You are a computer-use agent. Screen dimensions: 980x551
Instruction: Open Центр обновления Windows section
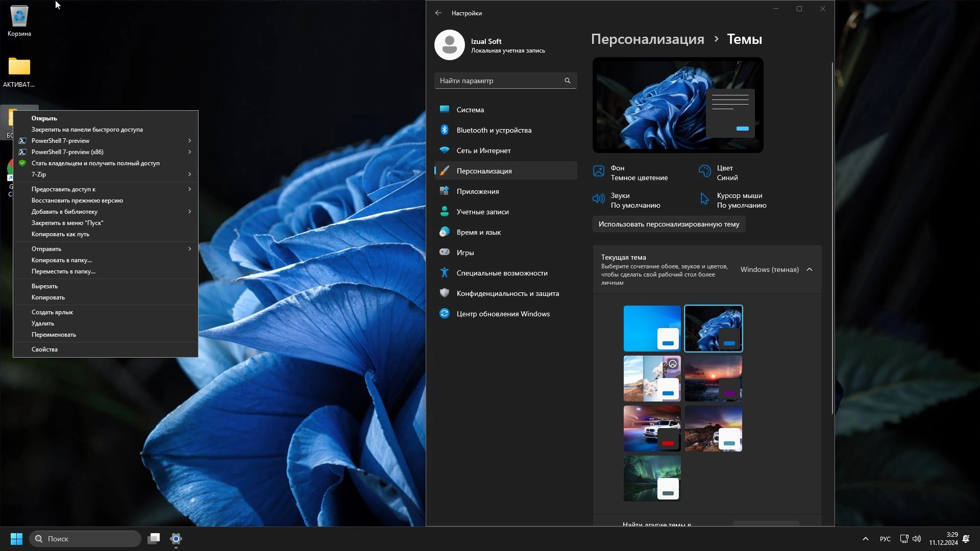pos(503,314)
